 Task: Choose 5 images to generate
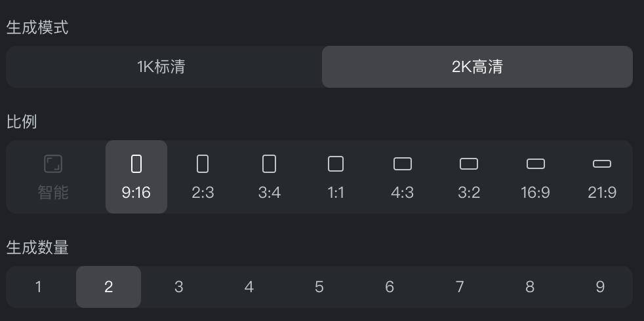click(319, 287)
